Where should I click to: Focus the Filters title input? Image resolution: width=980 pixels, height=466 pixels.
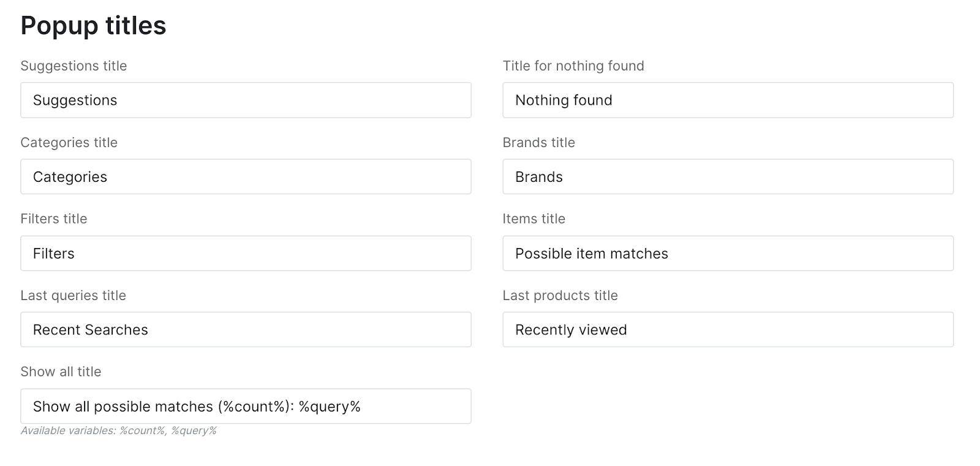(x=245, y=254)
